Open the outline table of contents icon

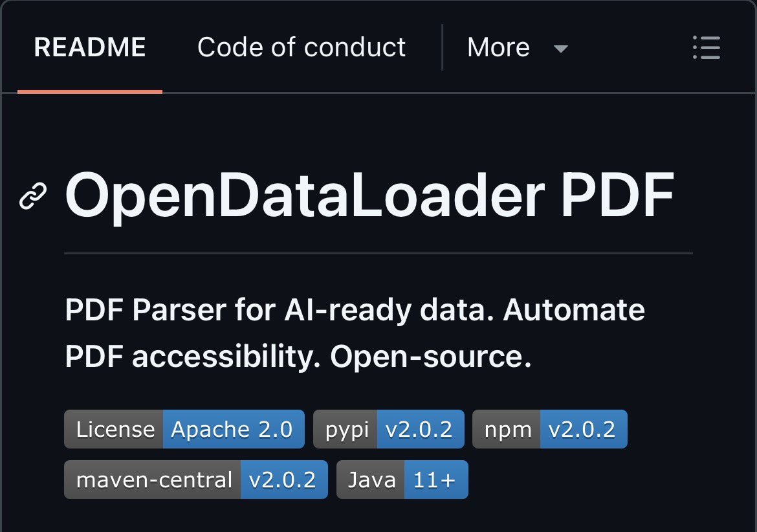click(x=707, y=47)
